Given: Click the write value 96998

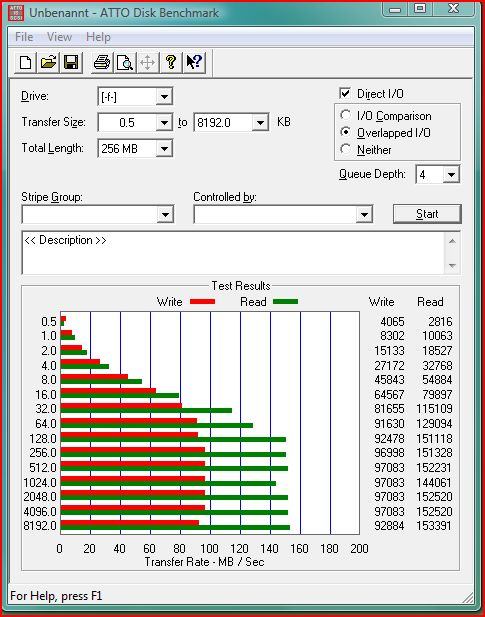Looking at the screenshot, I should 389,453.
